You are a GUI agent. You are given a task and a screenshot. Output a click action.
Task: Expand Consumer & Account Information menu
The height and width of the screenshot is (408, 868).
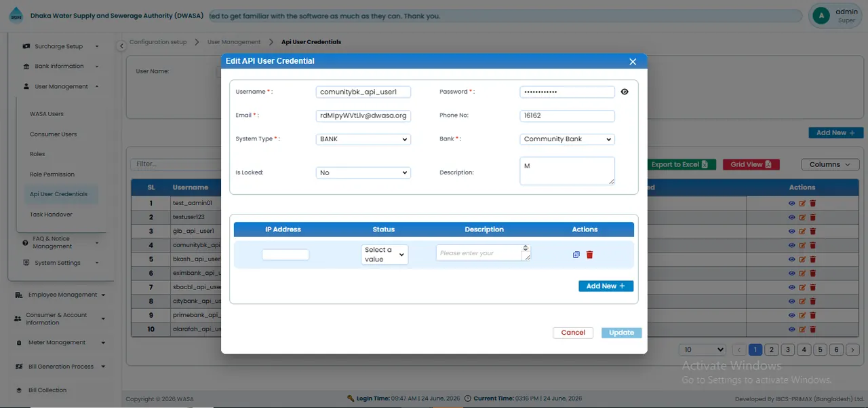coord(60,318)
